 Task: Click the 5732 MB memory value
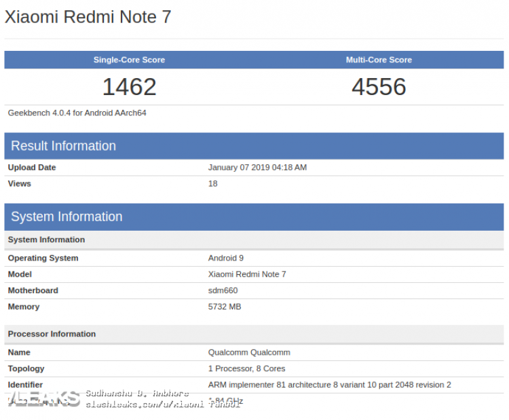pos(225,307)
